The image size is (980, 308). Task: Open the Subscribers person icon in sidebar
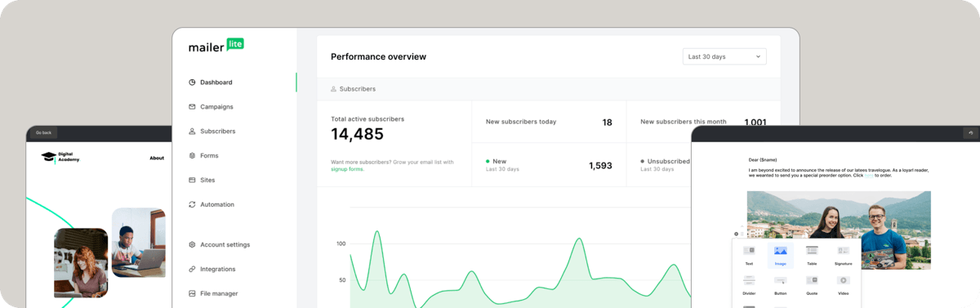pos(192,132)
